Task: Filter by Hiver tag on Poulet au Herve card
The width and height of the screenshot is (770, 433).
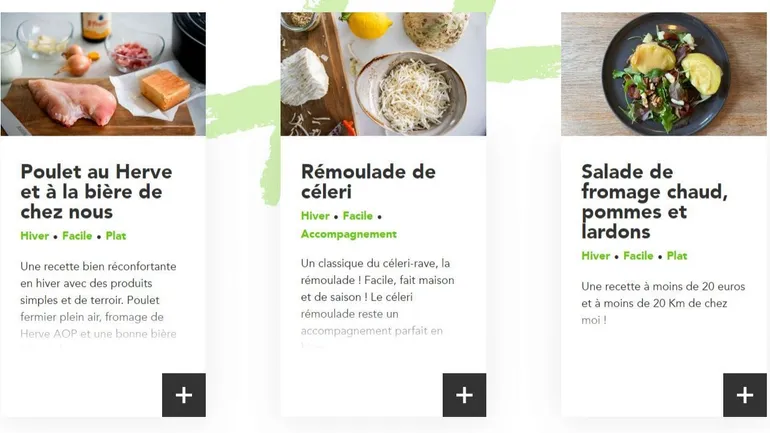Action: pos(34,236)
